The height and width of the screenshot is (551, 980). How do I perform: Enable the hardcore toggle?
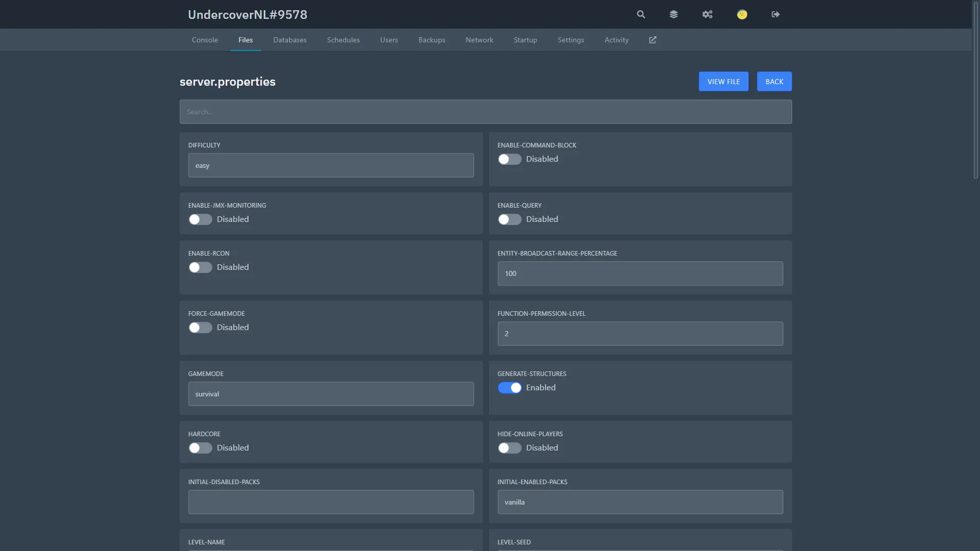pos(200,448)
